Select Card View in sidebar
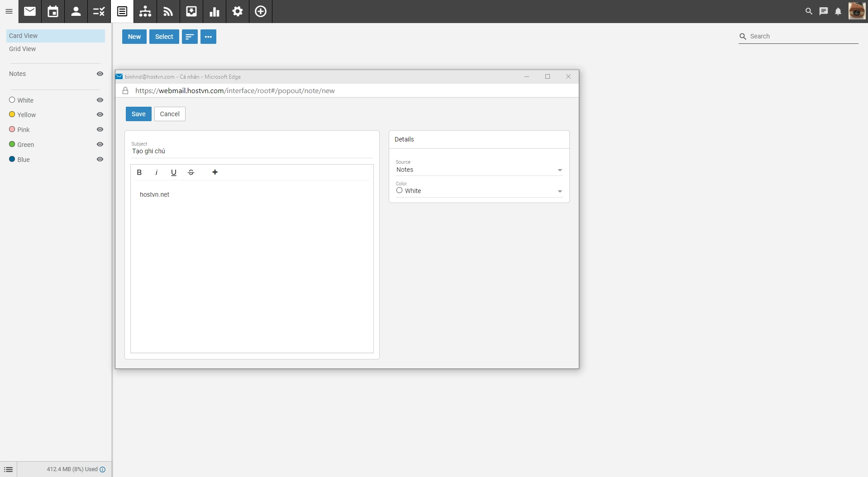This screenshot has height=477, width=868. [x=24, y=36]
